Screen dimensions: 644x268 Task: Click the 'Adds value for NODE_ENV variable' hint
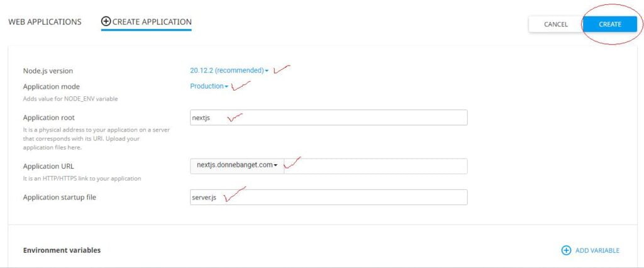tap(70, 99)
